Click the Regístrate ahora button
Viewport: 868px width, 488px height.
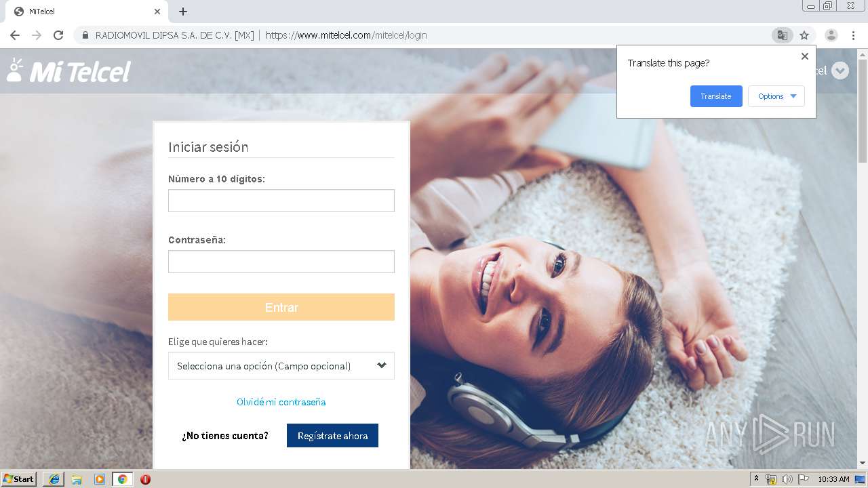click(x=332, y=436)
